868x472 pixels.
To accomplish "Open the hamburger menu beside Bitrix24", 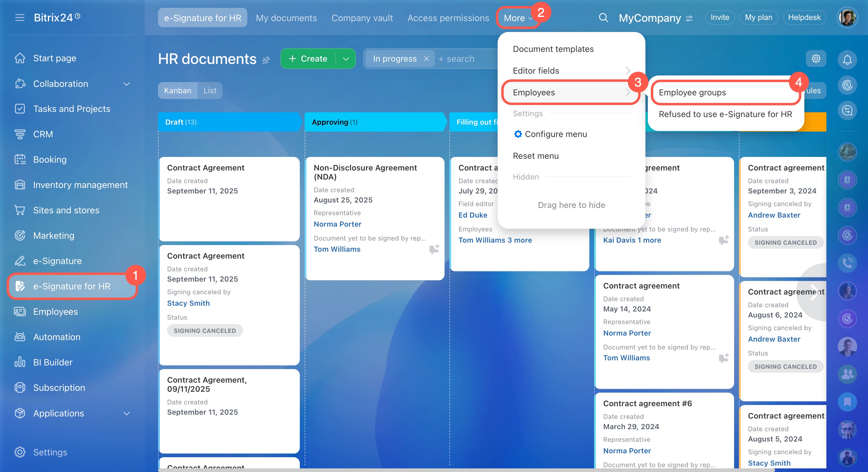I will (x=20, y=18).
